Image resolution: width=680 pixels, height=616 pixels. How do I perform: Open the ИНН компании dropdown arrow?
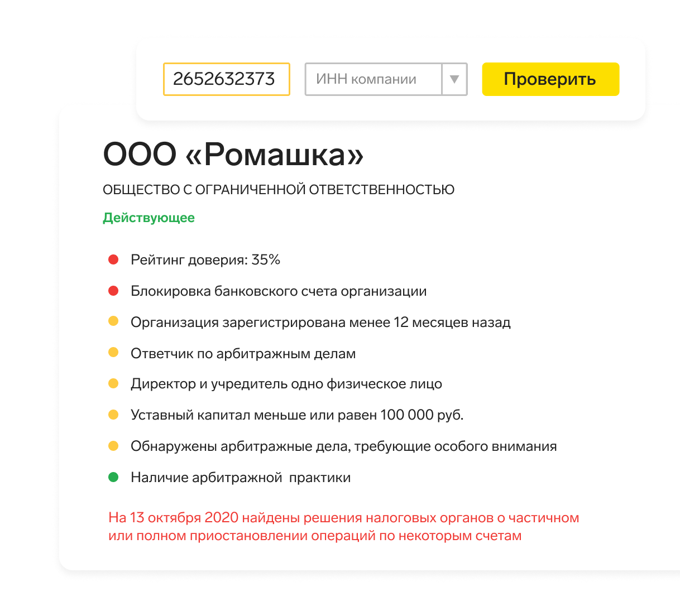(x=454, y=79)
